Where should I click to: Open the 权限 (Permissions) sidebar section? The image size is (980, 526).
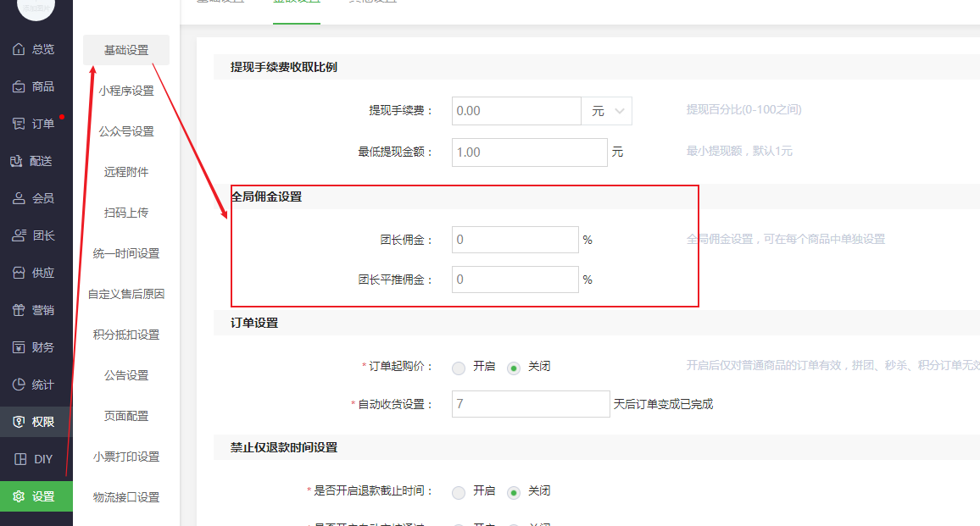click(x=35, y=421)
